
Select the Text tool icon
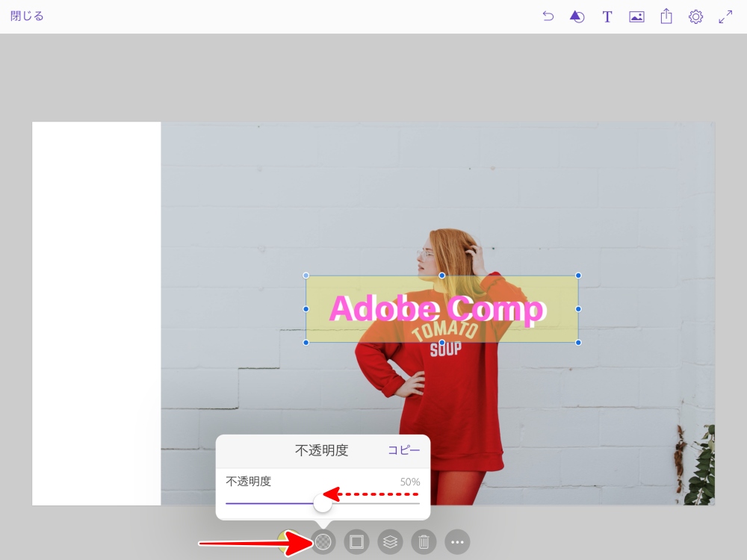607,17
